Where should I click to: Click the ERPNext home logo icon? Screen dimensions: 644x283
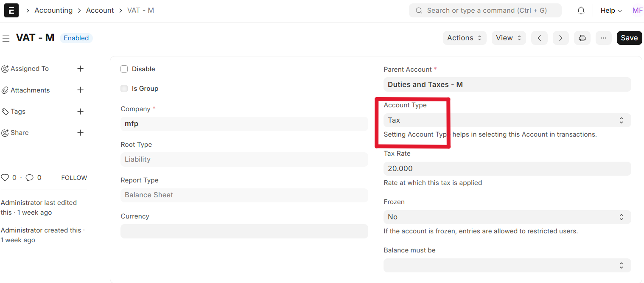point(11,10)
